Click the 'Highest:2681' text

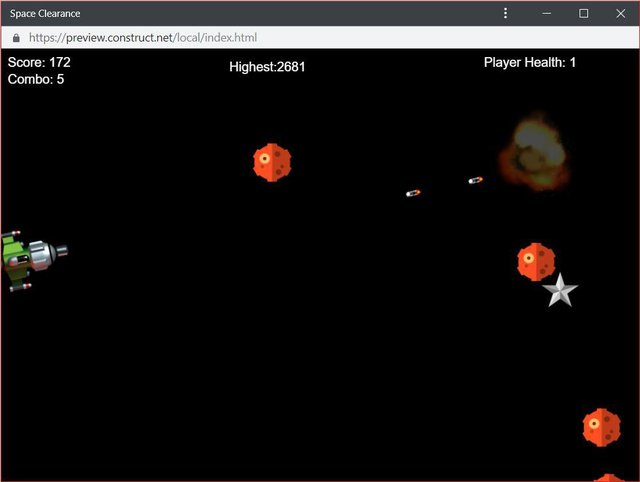coord(267,67)
